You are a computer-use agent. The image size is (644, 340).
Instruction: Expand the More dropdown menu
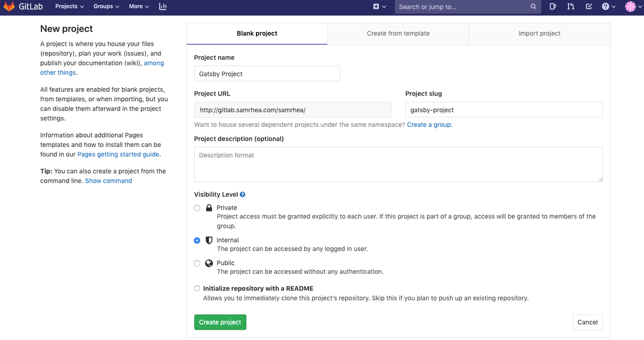click(x=139, y=7)
